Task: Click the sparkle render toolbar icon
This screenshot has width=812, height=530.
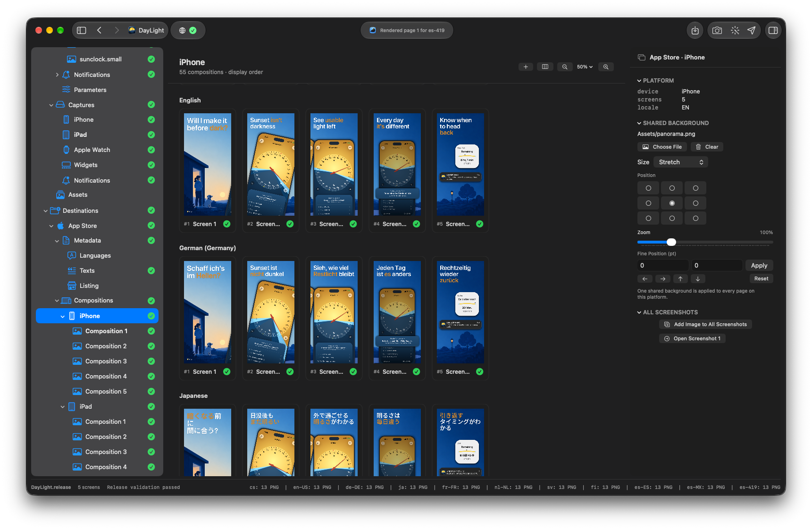Action: click(735, 30)
